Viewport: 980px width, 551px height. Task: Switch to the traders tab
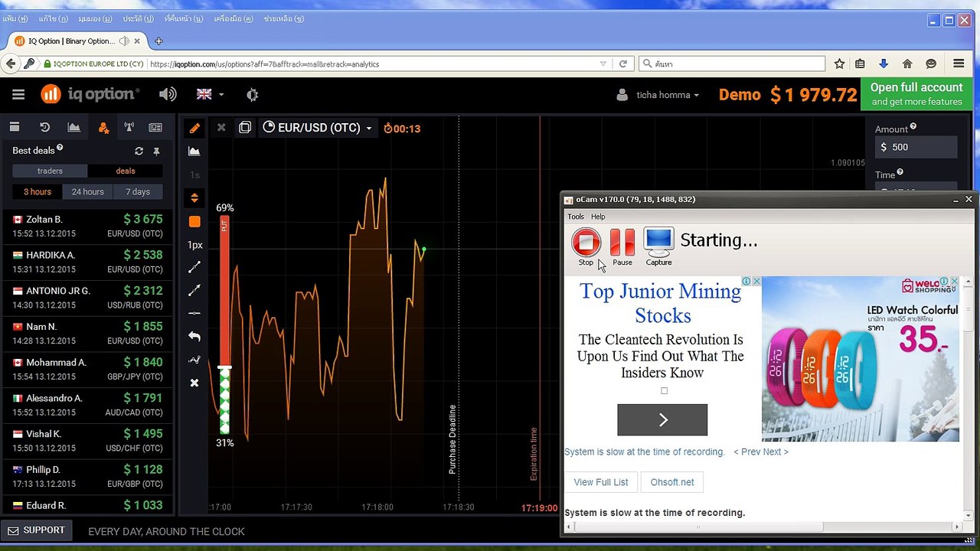[x=50, y=171]
